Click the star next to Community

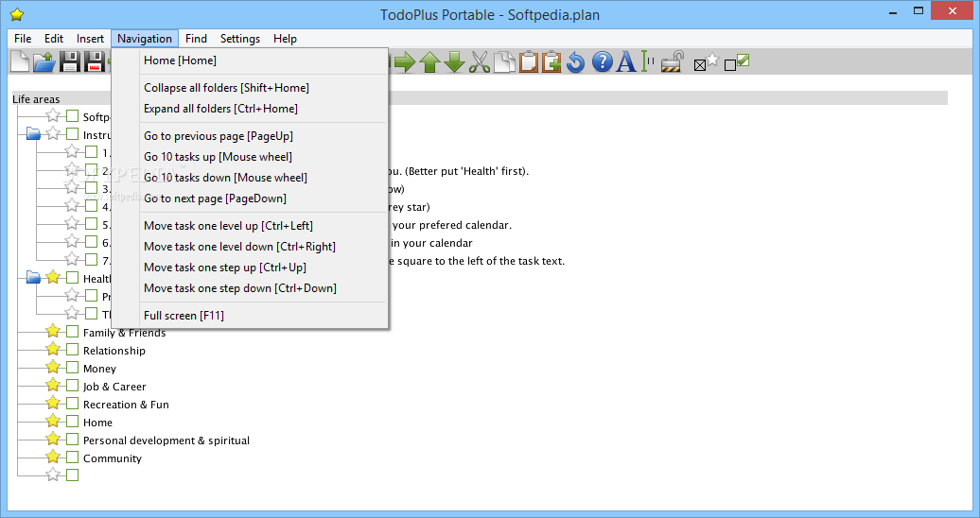(53, 458)
